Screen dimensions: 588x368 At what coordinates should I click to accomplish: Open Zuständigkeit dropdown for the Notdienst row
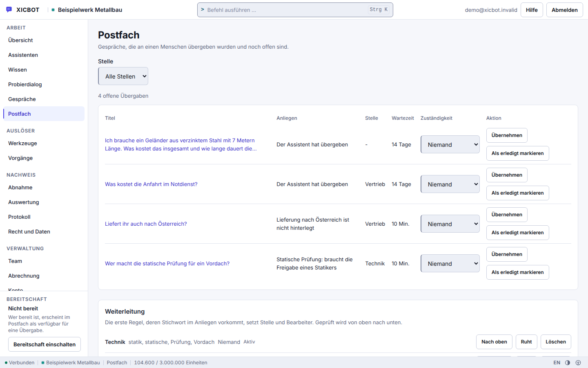(x=450, y=184)
